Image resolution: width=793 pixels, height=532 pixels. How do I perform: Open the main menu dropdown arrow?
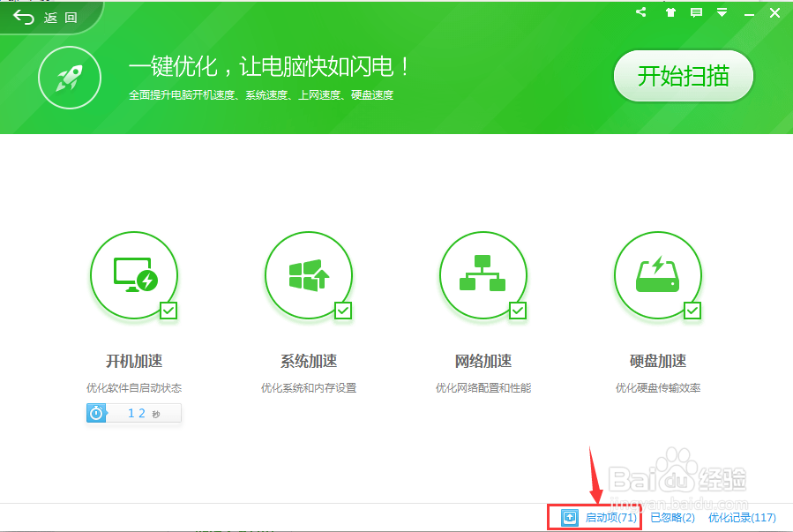point(722,12)
